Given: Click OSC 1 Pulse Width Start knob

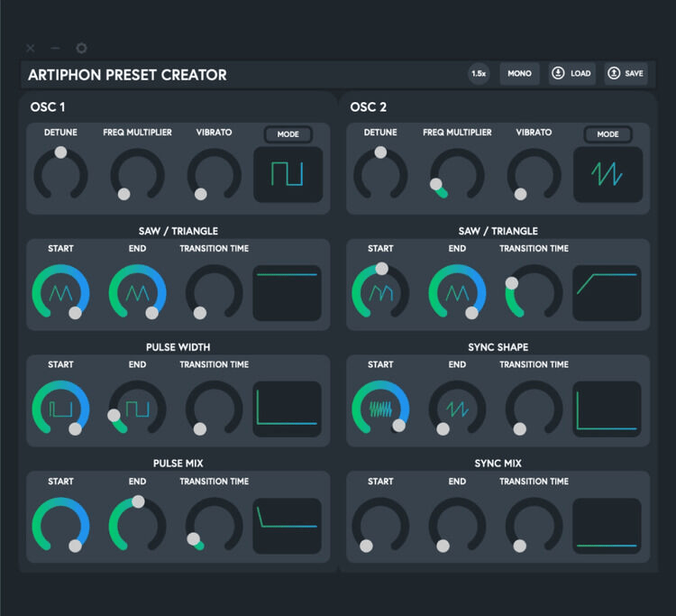Looking at the screenshot, I should (x=60, y=409).
